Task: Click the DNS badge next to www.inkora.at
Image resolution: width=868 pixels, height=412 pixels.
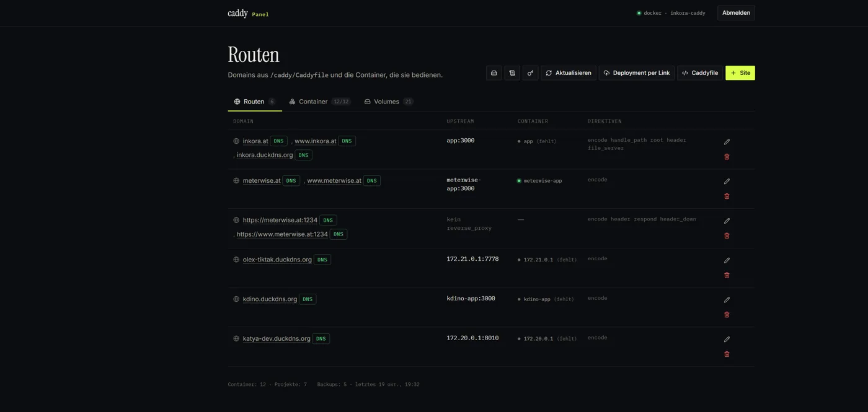Action: click(347, 141)
